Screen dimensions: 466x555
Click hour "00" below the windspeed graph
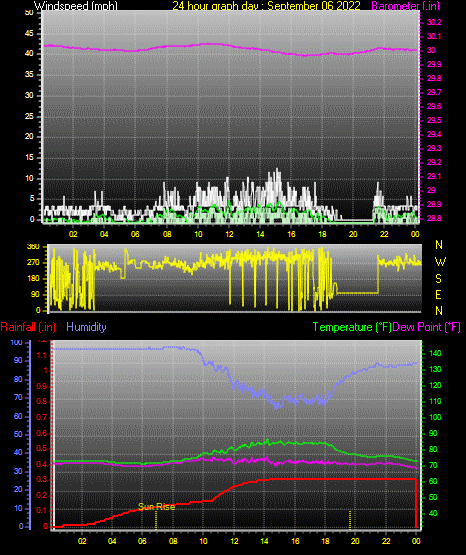[415, 234]
